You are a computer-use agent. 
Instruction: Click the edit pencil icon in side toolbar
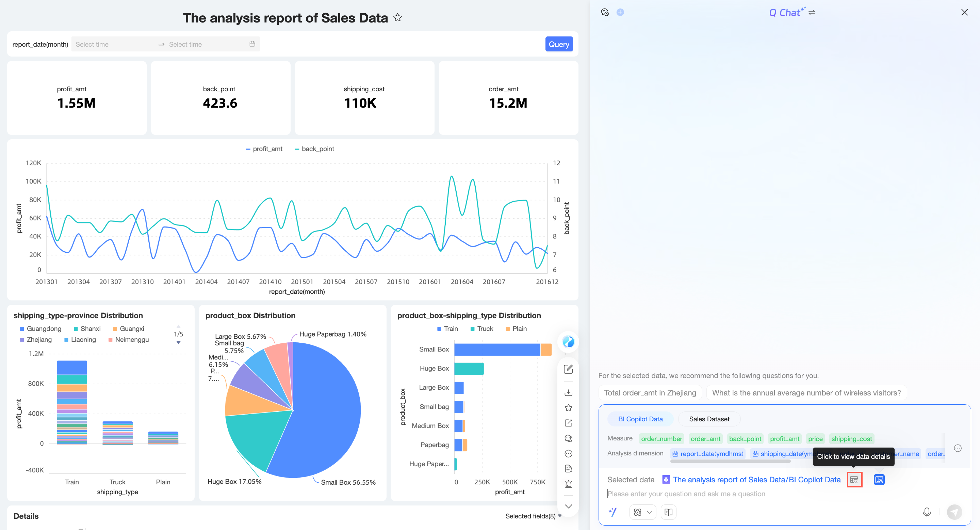568,369
